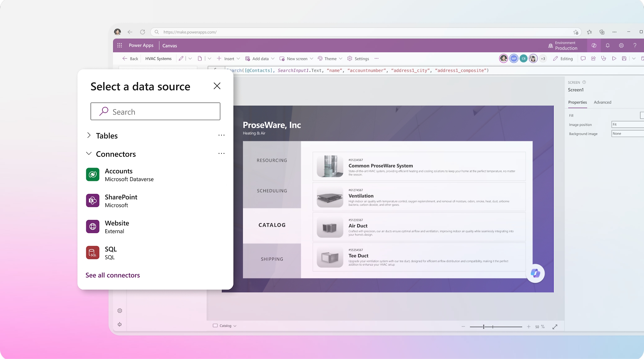Close the Select a data source panel
The image size is (644, 359).
217,86
